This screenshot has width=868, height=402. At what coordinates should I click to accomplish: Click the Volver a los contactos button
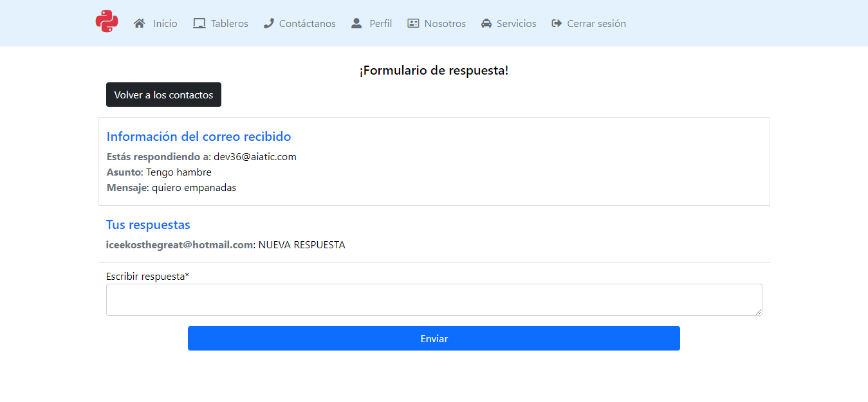163,95
